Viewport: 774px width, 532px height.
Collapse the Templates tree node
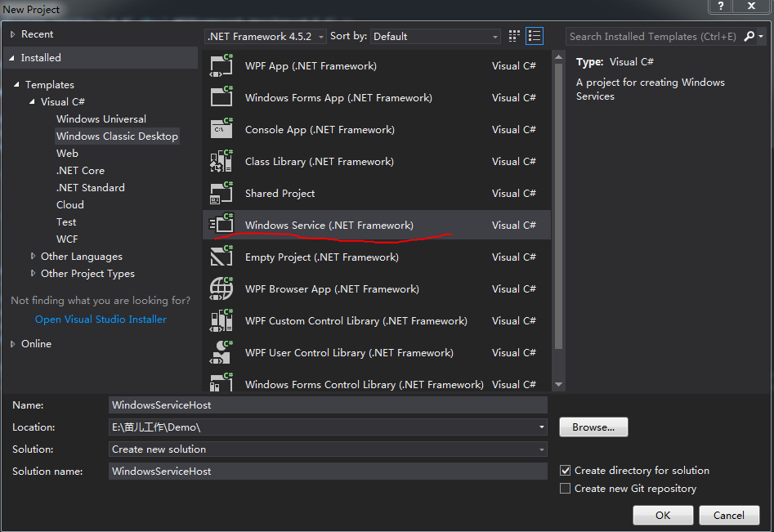point(17,85)
